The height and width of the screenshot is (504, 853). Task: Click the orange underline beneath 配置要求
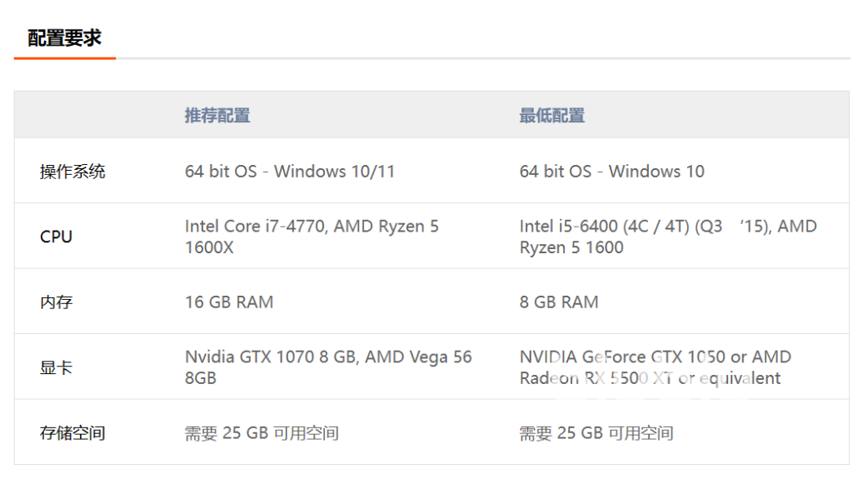[x=64, y=58]
